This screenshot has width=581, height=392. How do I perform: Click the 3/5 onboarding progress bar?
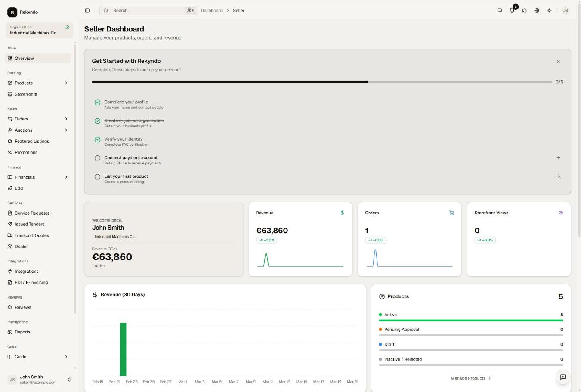(x=322, y=82)
